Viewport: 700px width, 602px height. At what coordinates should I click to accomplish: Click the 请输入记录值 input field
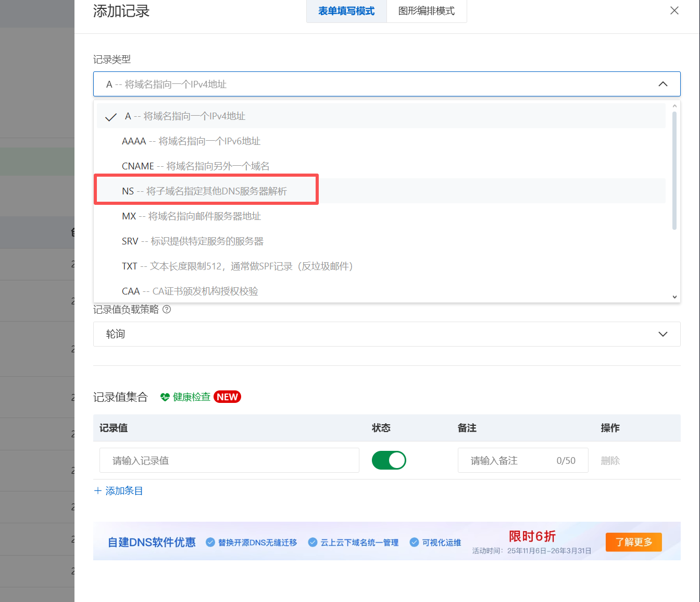[x=229, y=460]
